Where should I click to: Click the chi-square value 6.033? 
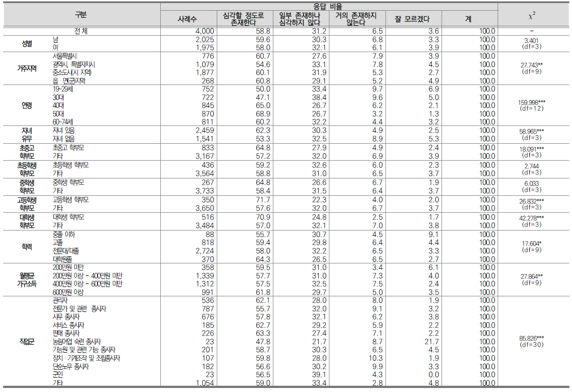pos(532,184)
